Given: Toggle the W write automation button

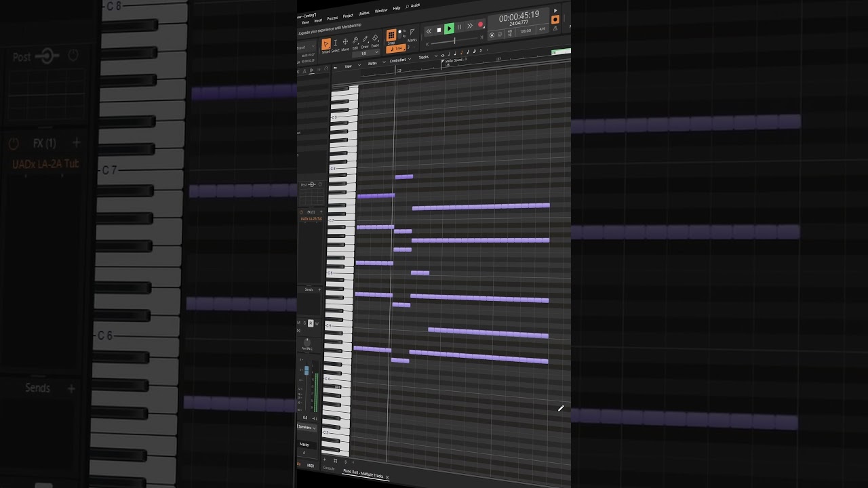Looking at the screenshot, I should click(317, 323).
